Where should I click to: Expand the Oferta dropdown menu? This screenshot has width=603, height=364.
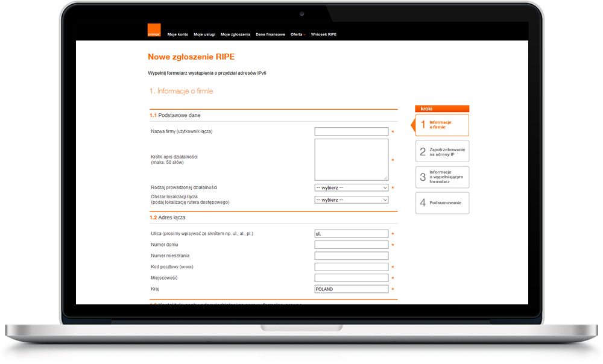(x=298, y=34)
